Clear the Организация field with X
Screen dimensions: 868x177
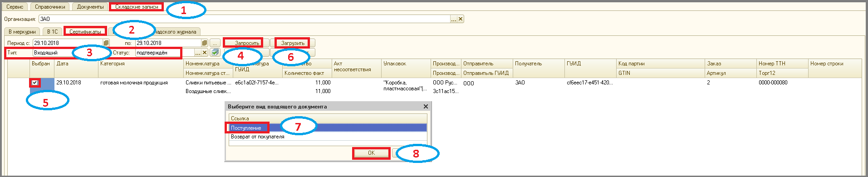tap(461, 19)
